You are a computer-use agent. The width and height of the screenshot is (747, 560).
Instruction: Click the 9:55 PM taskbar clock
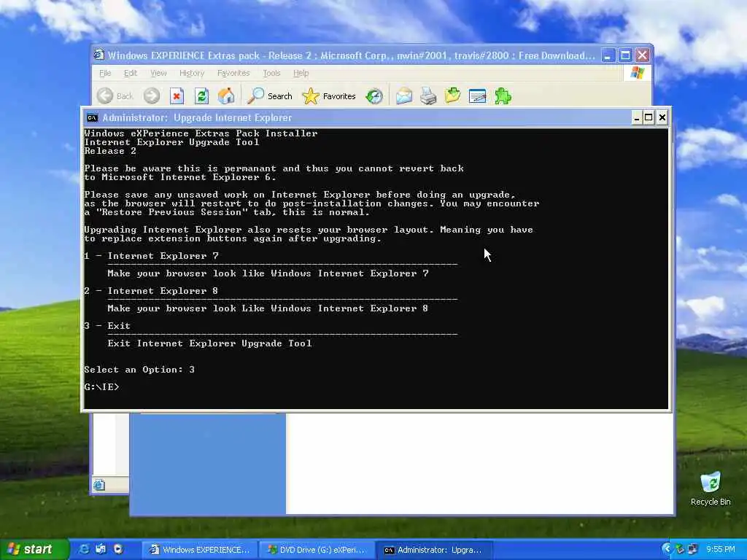pos(720,550)
